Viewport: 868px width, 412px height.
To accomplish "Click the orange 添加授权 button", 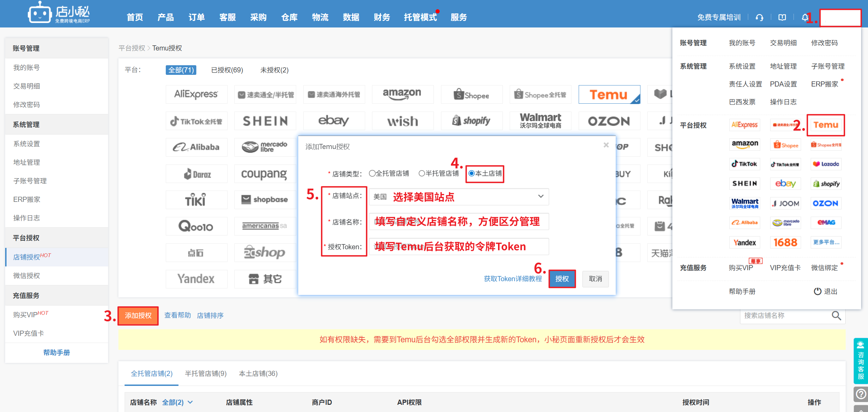I will tap(138, 316).
